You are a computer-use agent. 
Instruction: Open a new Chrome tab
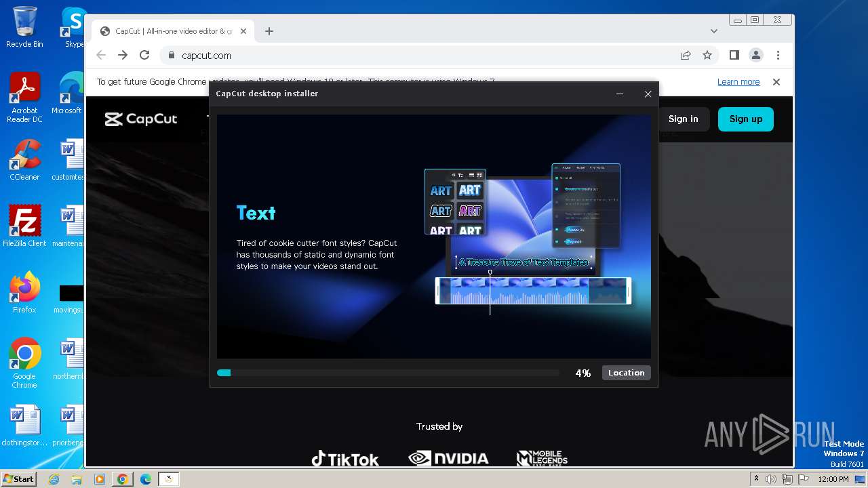pyautogui.click(x=269, y=31)
